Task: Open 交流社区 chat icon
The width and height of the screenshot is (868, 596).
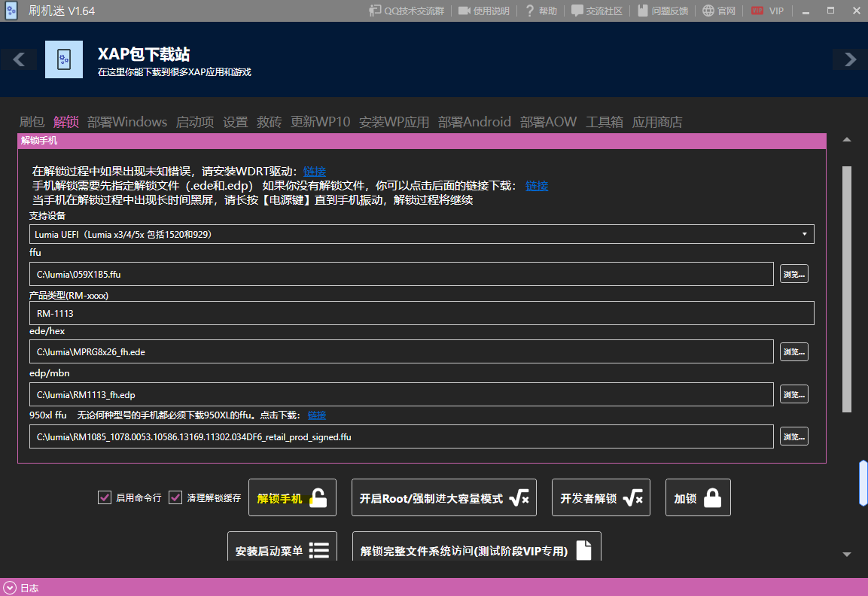Action: (x=577, y=11)
